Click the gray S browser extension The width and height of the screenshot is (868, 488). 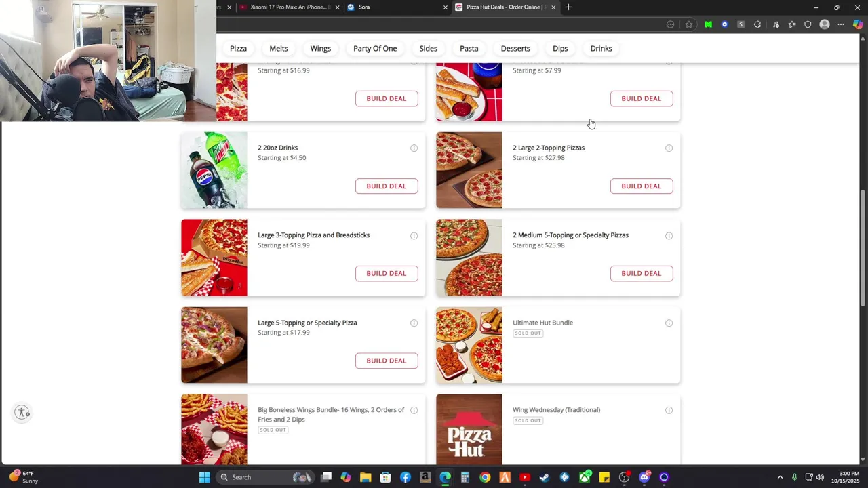741,24
